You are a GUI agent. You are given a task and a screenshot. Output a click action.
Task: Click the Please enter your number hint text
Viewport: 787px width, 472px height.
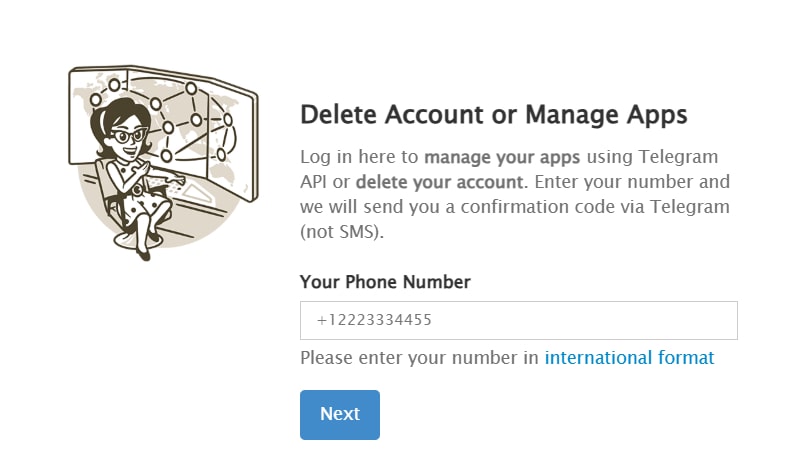tap(419, 358)
